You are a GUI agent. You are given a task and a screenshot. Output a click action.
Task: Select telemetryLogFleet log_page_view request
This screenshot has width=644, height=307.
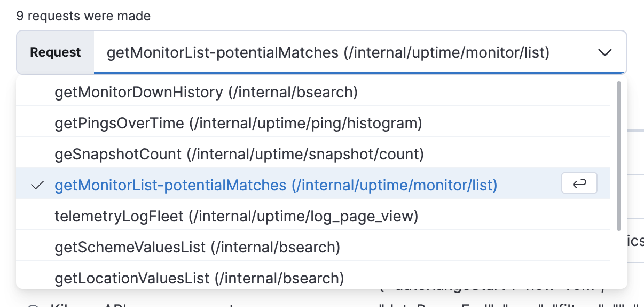click(x=236, y=217)
